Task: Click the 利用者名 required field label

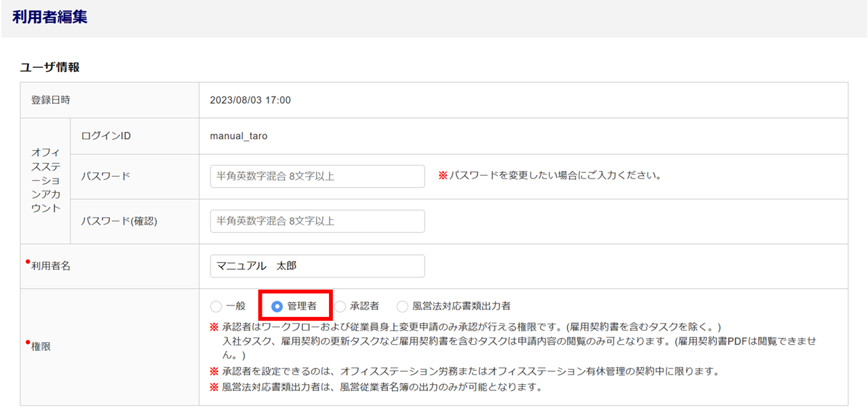Action: 50,266
